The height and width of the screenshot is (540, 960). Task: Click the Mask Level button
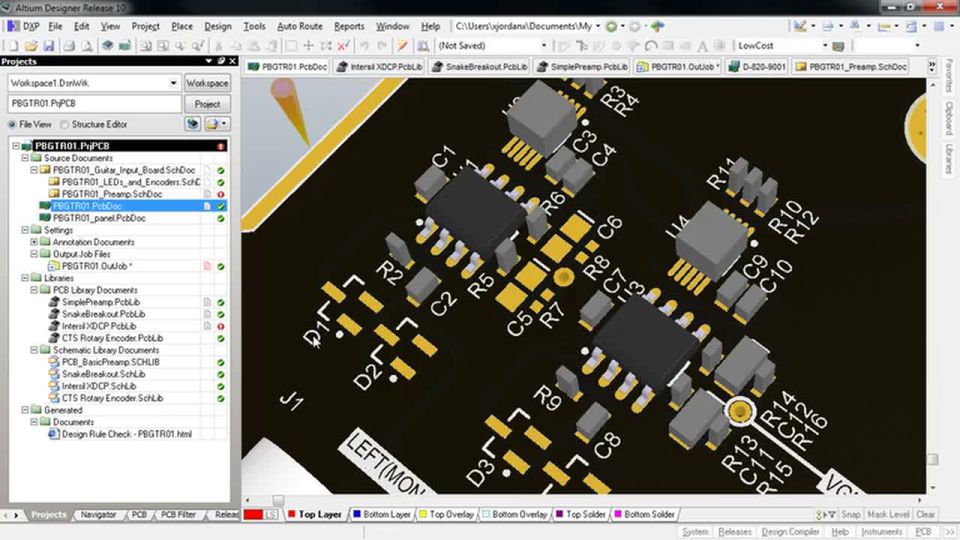point(888,515)
